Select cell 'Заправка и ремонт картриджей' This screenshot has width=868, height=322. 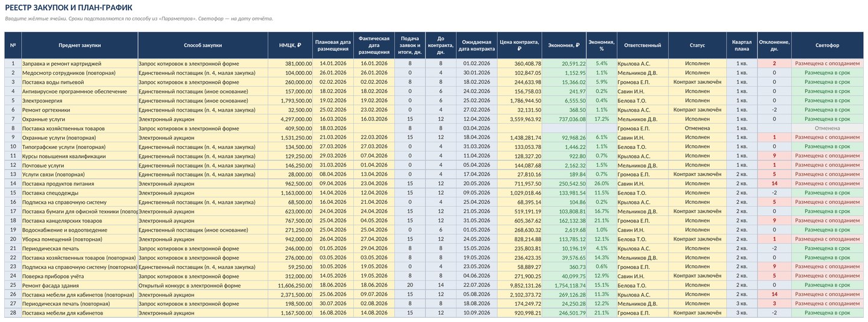(x=80, y=63)
